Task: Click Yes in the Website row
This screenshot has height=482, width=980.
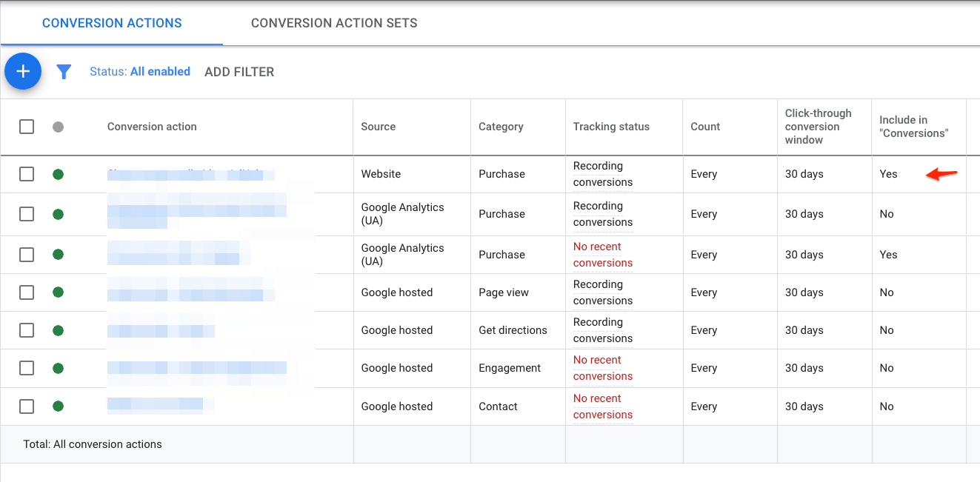Action: click(x=888, y=174)
